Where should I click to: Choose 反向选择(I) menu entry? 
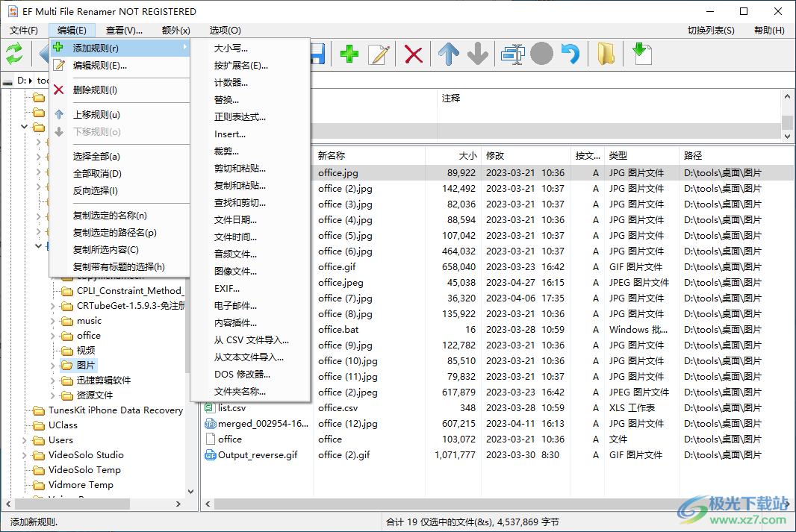[x=120, y=191]
